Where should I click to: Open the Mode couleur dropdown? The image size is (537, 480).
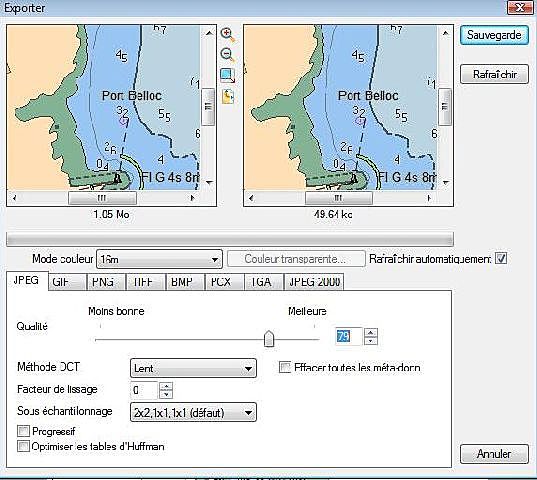pos(160,259)
